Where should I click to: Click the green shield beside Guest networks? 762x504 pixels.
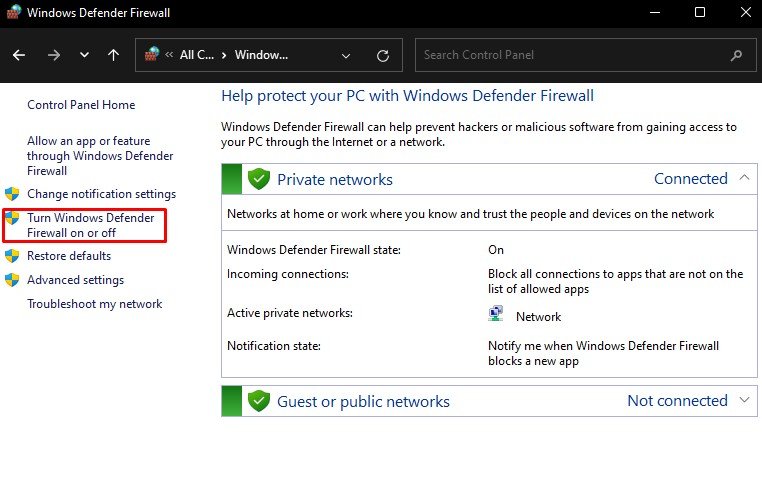(x=259, y=401)
